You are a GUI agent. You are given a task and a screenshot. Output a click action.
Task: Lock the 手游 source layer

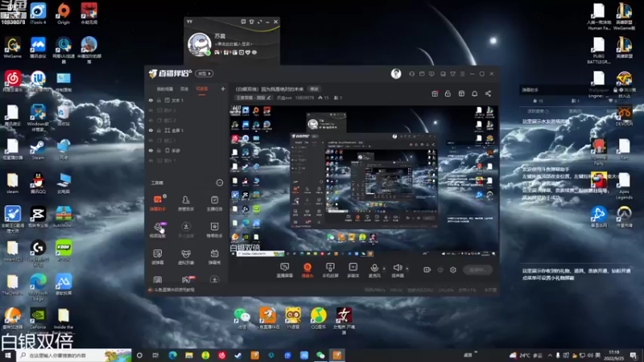point(159,150)
